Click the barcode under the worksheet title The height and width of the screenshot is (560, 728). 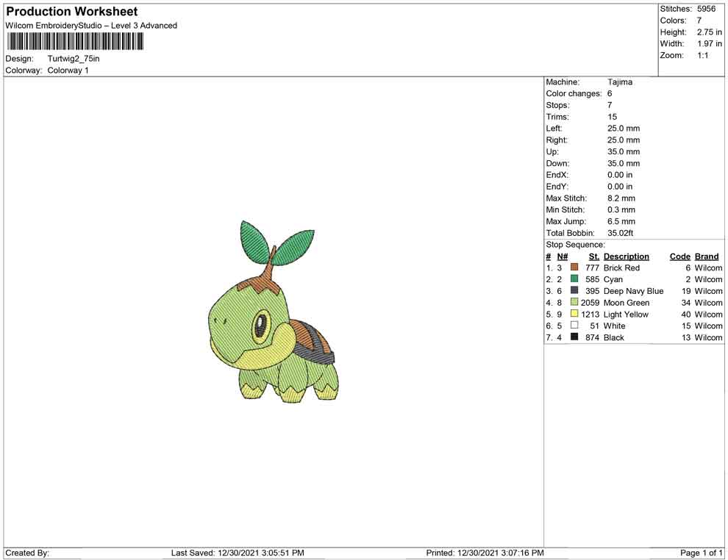75,42
